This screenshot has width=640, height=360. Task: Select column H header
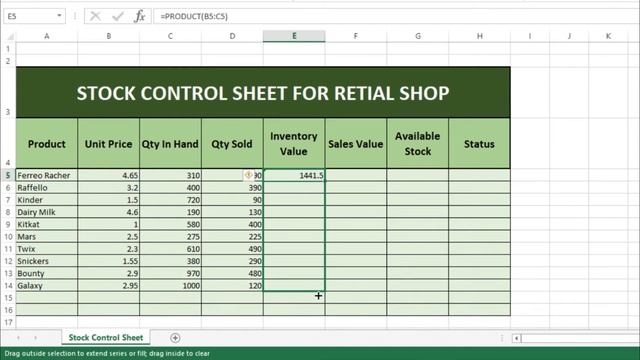tap(480, 36)
